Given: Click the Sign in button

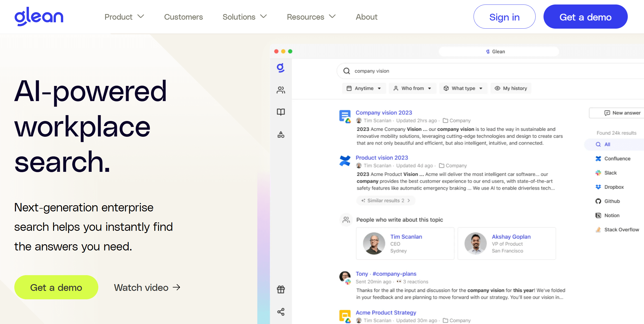Looking at the screenshot, I should [x=504, y=17].
